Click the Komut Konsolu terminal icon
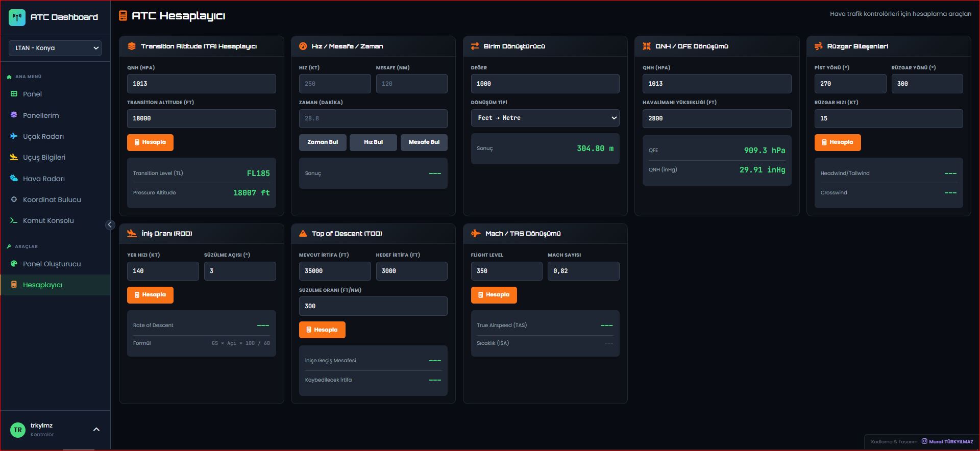Screen dimensions: 980x451 14,220
